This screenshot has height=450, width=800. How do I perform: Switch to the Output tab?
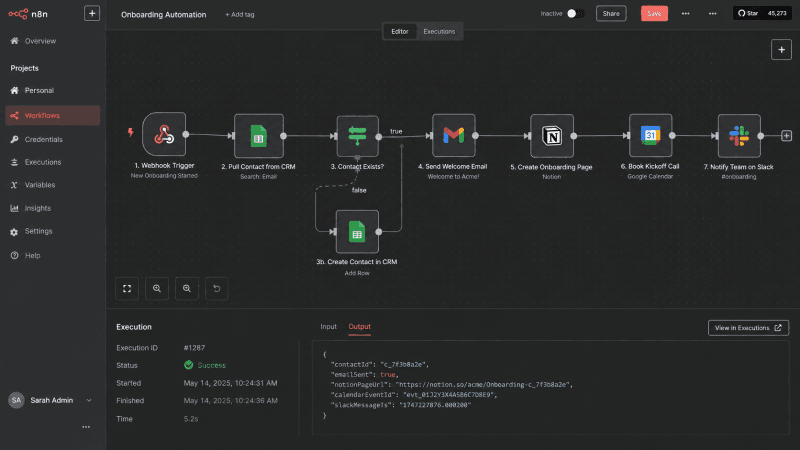point(359,327)
